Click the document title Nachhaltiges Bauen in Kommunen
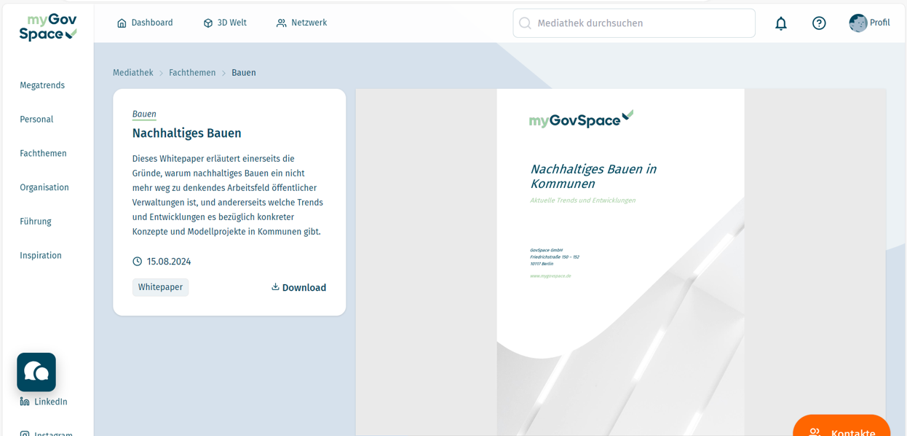Viewport: 907px width, 436px height. pyautogui.click(x=593, y=176)
